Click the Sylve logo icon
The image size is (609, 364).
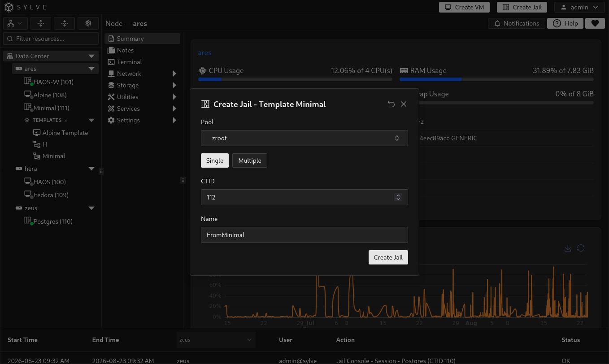click(x=9, y=7)
